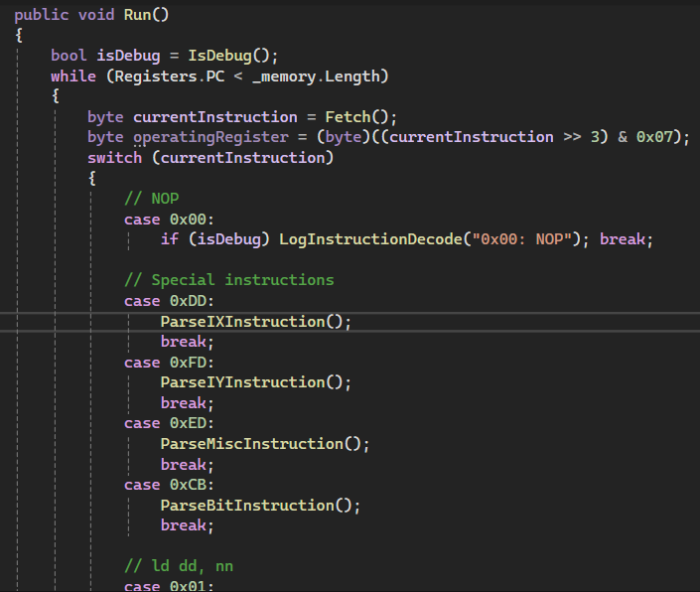Click the Special instructions comment
The height and width of the screenshot is (592, 700).
tap(229, 280)
